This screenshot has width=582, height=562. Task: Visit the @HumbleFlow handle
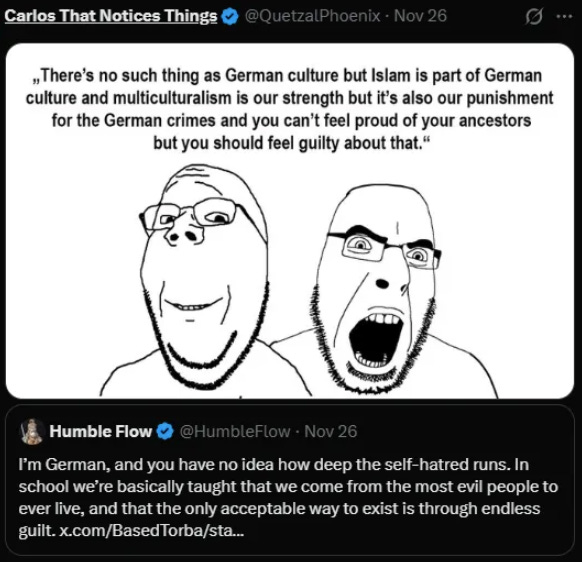235,431
